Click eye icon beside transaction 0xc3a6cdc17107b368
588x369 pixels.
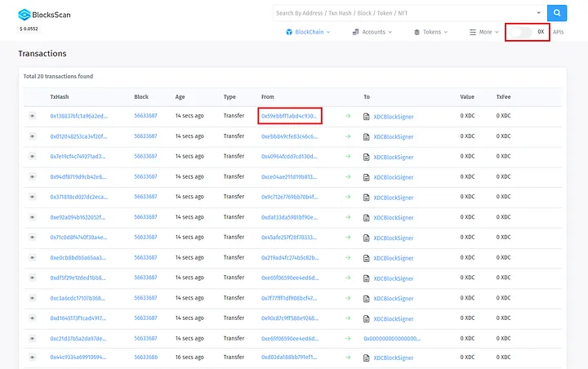point(33,297)
